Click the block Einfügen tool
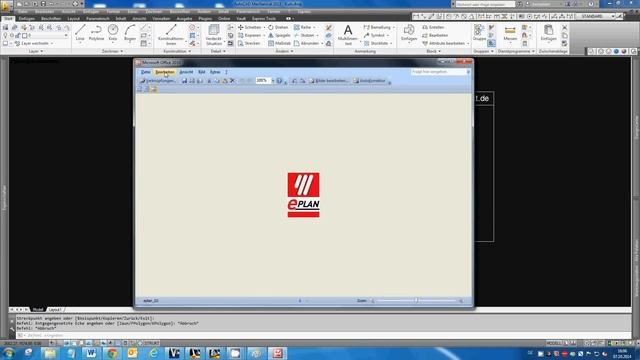The height and width of the screenshot is (360, 640). coord(409,33)
